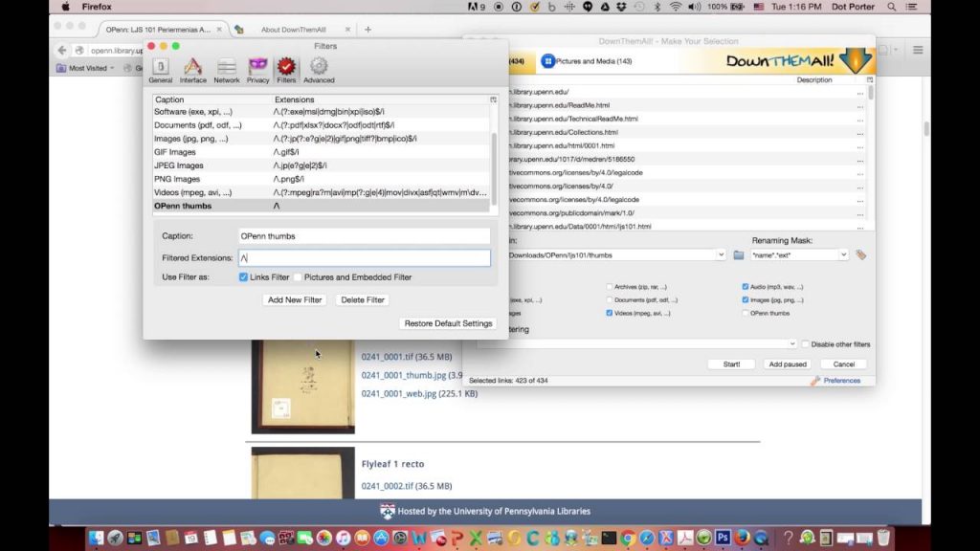
Task: Click the folder browse icon beside save path
Action: [739, 254]
